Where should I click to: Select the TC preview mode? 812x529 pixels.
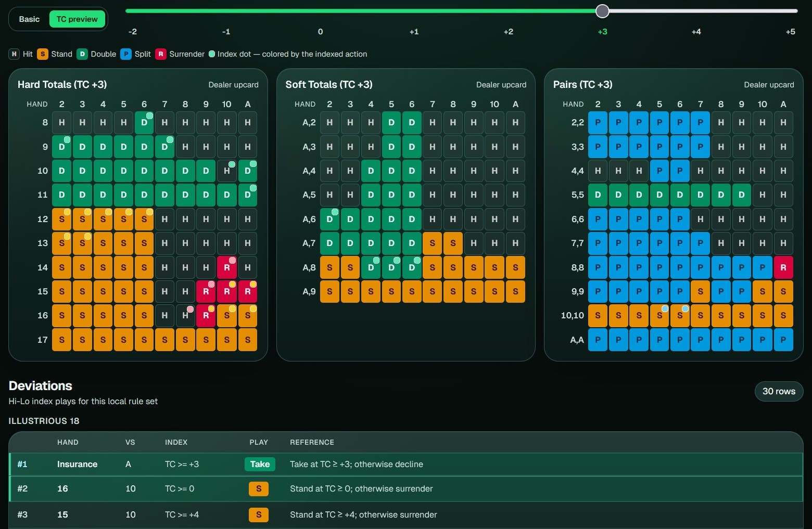77,19
